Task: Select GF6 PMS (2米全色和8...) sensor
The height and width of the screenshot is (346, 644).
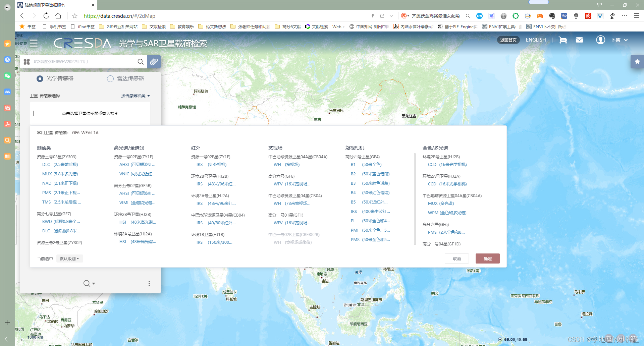Action: [446, 232]
